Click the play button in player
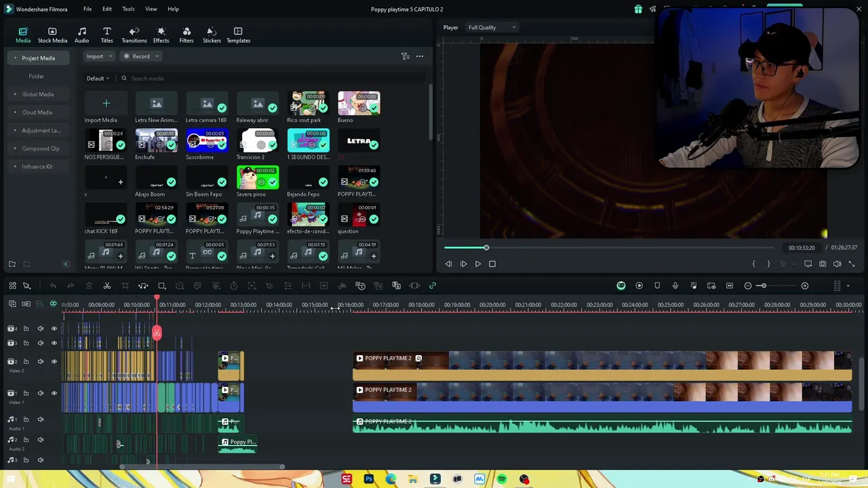 (x=478, y=264)
